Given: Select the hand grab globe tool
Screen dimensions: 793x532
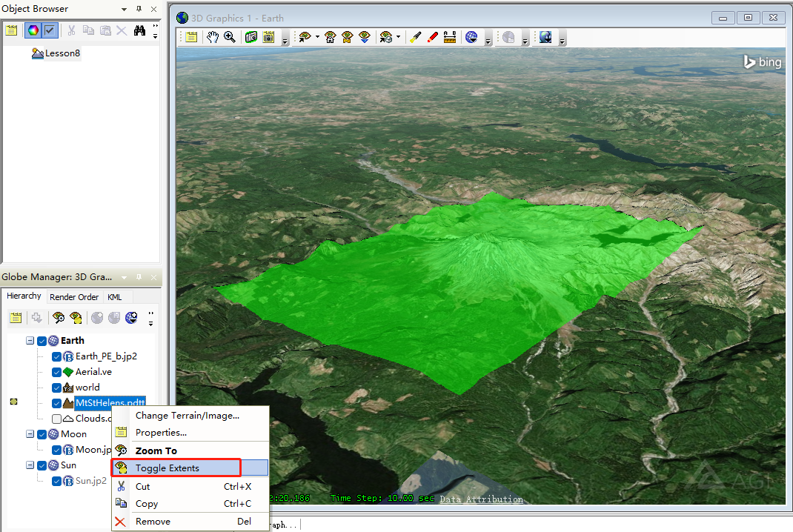Looking at the screenshot, I should coord(213,37).
